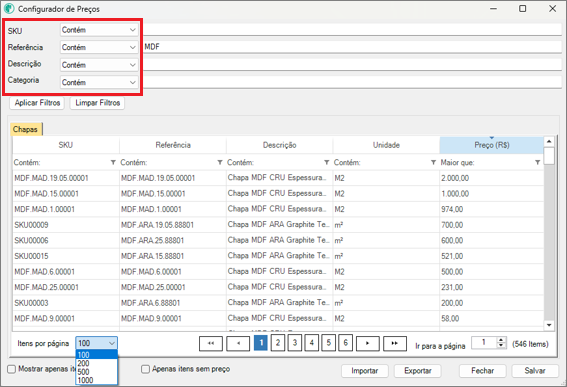Click the SKU column filter funnel icon
The image size is (567, 387).
113,162
